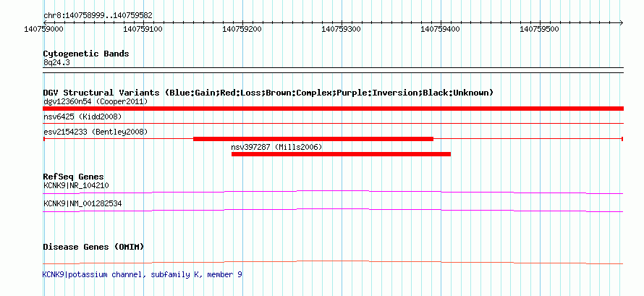Click the KCNK9|NM_001282534 transcript label
This screenshot has width=644, height=296.
[x=82, y=203]
